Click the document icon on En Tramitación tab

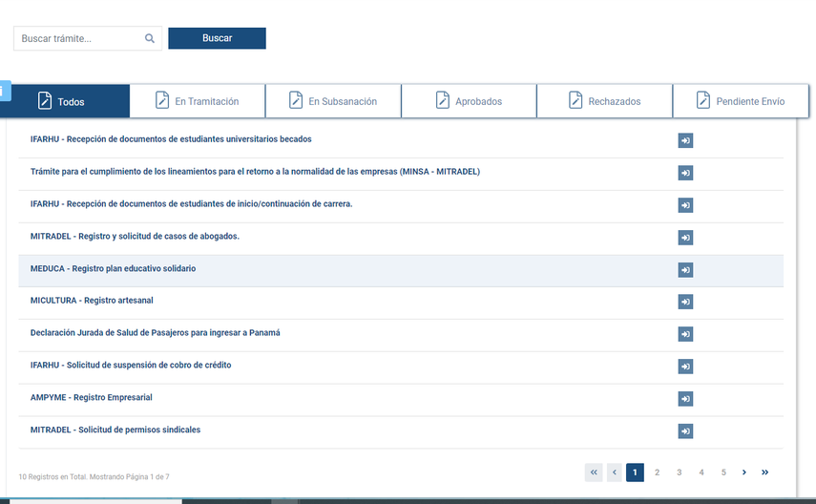162,99
